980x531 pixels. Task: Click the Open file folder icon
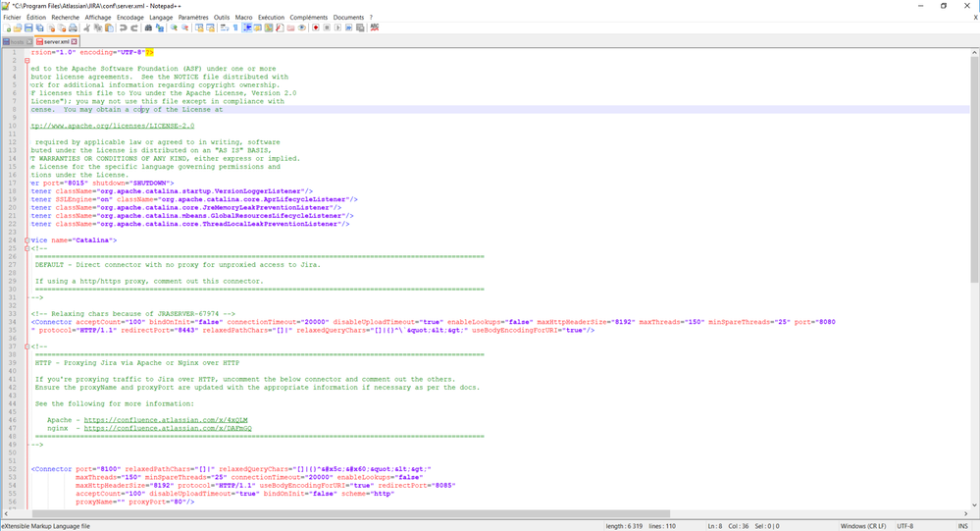click(18, 27)
